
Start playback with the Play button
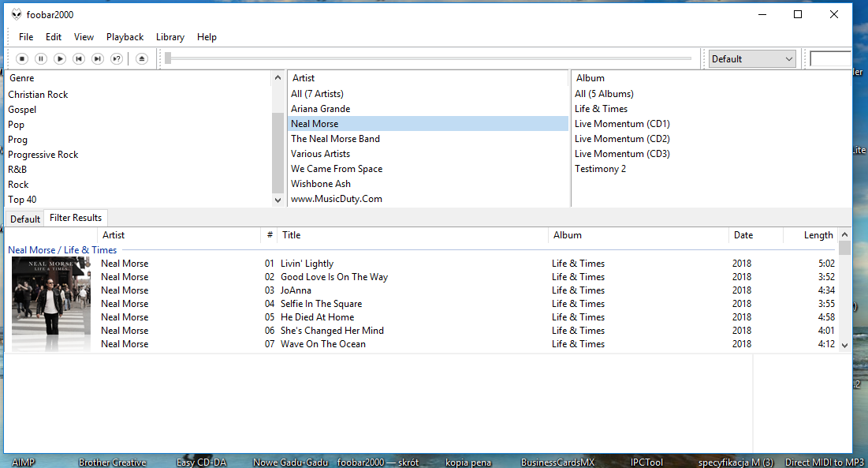(60, 58)
